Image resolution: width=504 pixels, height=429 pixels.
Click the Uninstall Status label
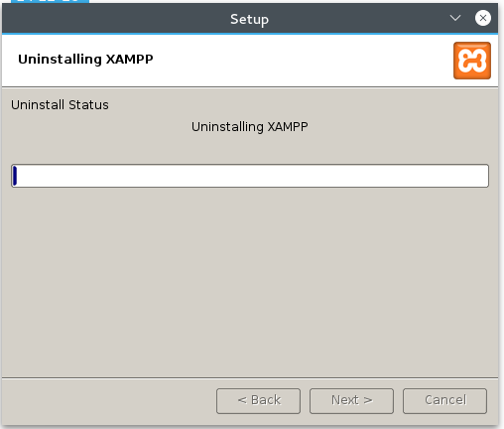(60, 105)
